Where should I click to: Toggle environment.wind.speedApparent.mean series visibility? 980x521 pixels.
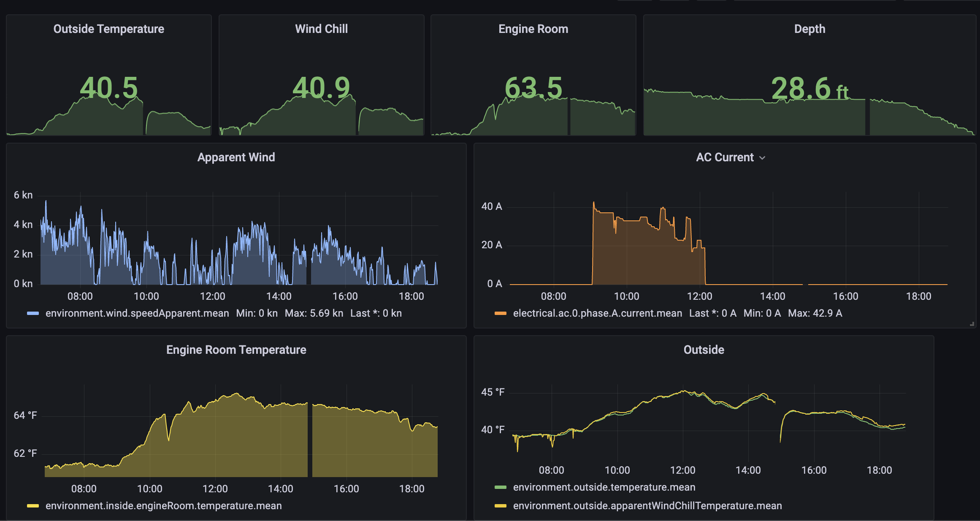[x=137, y=313]
